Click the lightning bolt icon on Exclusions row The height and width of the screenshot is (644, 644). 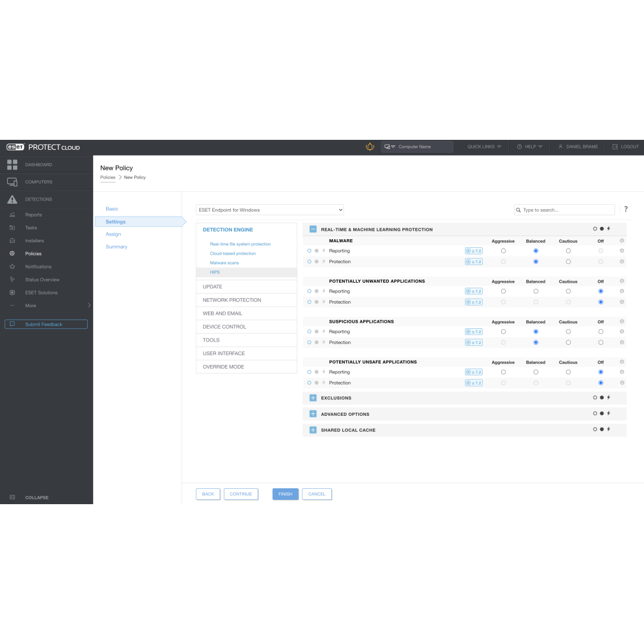(x=608, y=398)
